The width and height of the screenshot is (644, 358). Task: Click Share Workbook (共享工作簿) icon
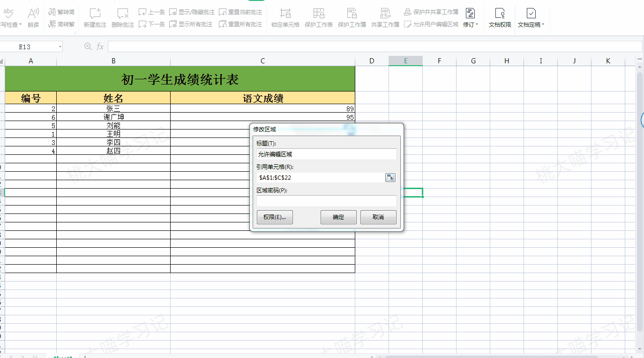tap(385, 18)
